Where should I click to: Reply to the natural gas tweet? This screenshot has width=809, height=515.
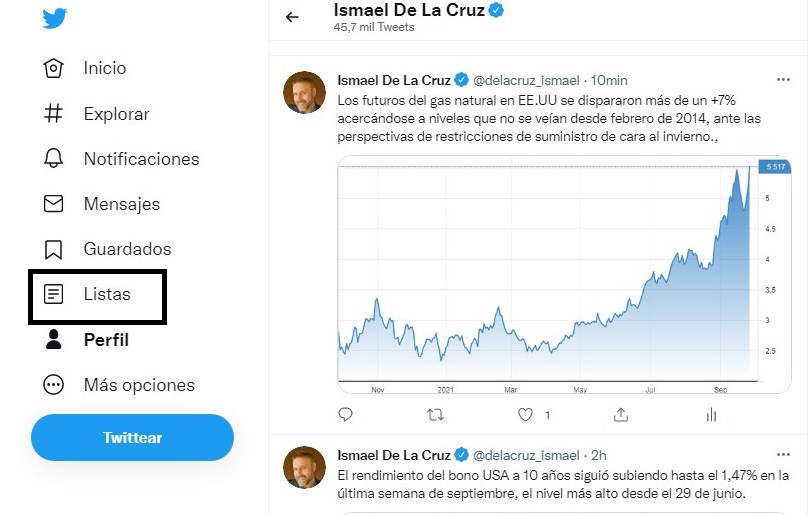coord(346,414)
